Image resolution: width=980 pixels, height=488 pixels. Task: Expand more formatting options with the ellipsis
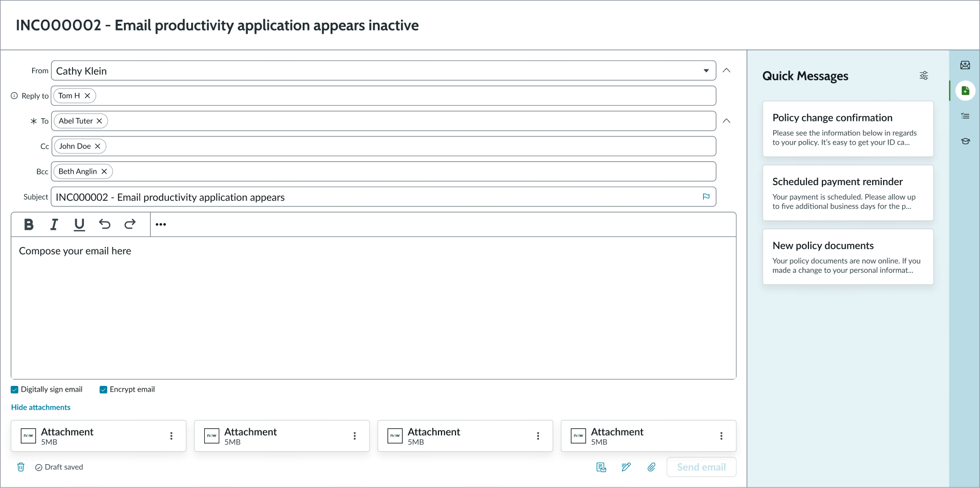[x=160, y=224]
